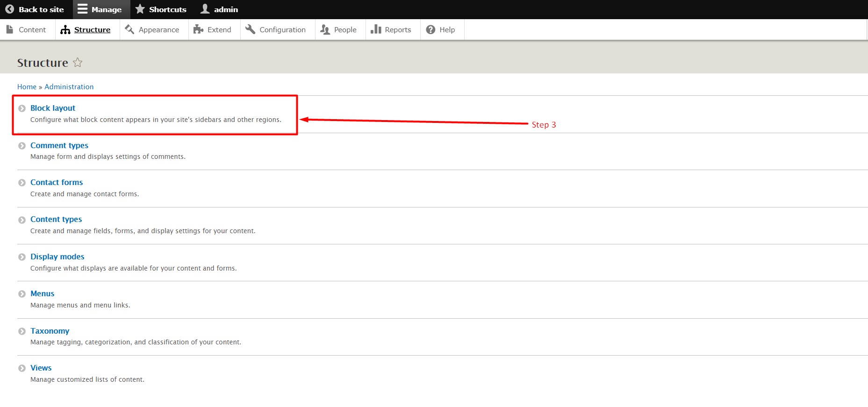Toggle the Manage toolbar tab

click(x=100, y=9)
